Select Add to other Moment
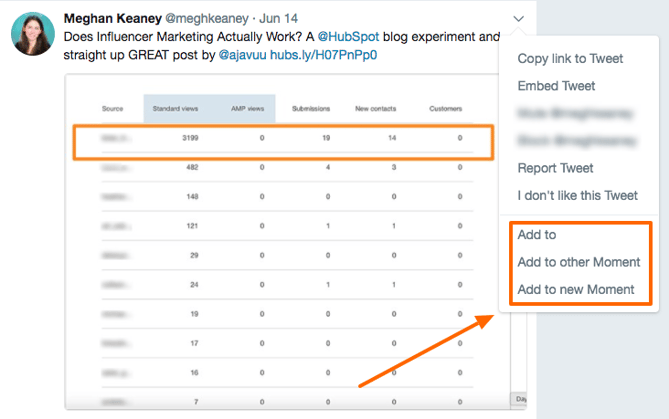The width and height of the screenshot is (669, 419). [578, 262]
